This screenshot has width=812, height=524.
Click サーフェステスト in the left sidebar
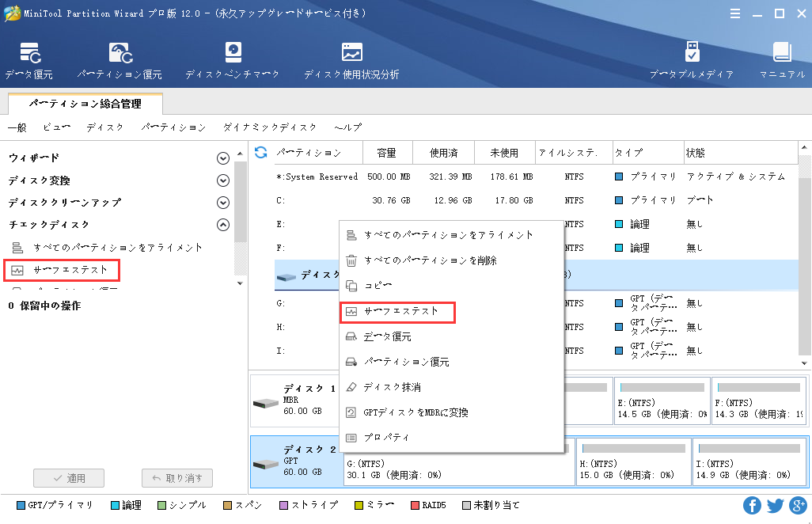[x=62, y=270]
